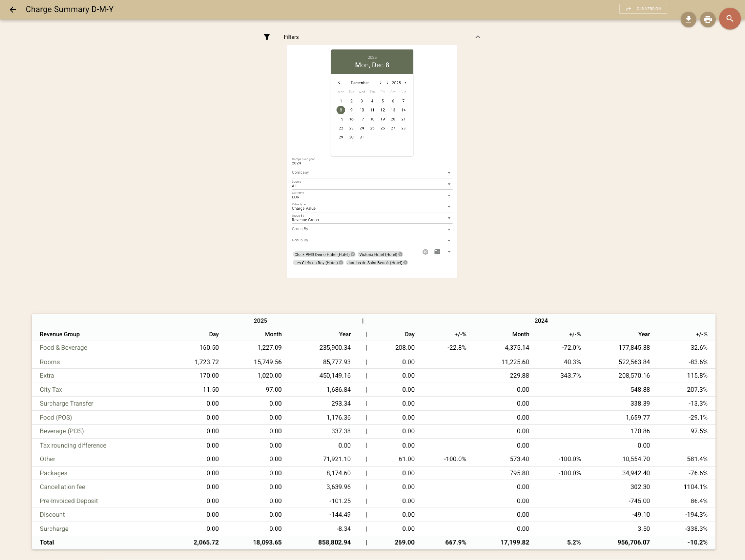Screen dimensions: 745x560
Task: Click the Rooms revenue group row
Action: (x=49, y=362)
